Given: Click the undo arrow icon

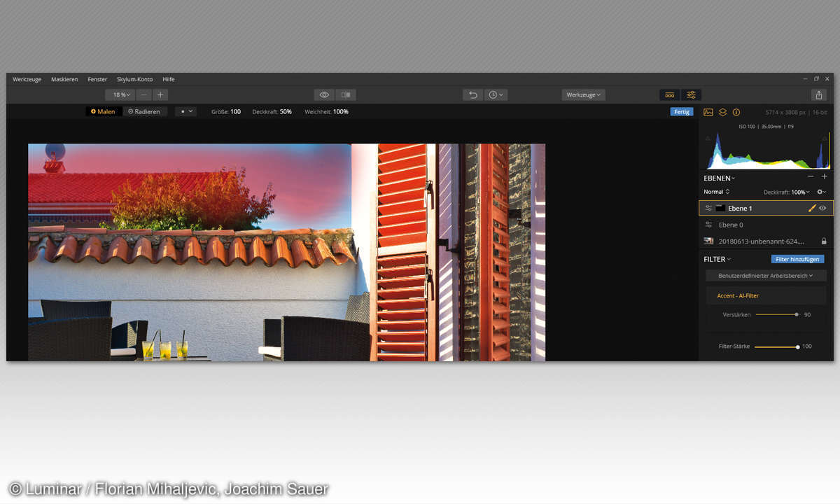Looking at the screenshot, I should coord(473,94).
